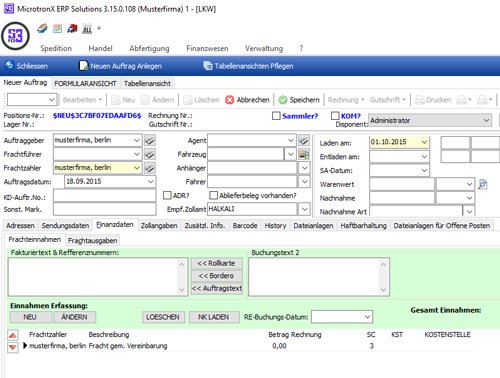
Task: Switch to the Zollangaben tab
Action: [159, 226]
